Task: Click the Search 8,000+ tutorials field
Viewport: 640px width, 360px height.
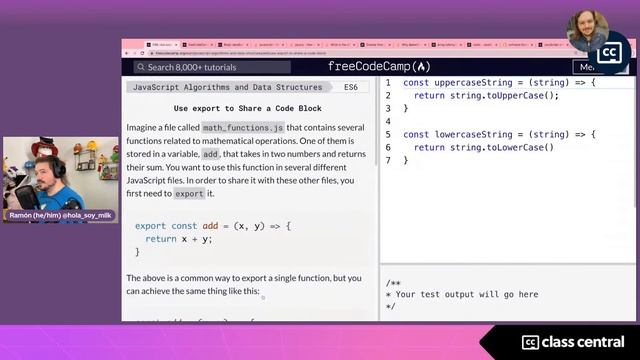Action: [212, 67]
